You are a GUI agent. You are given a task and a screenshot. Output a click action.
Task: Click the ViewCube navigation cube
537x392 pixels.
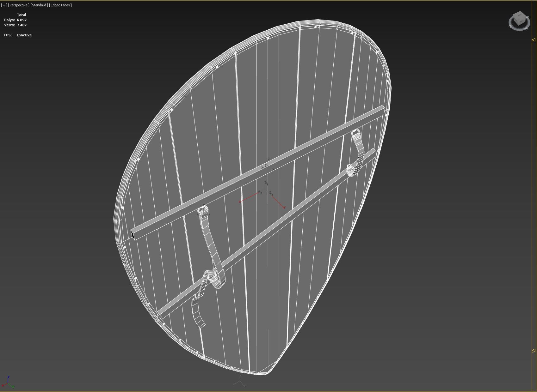[520, 19]
